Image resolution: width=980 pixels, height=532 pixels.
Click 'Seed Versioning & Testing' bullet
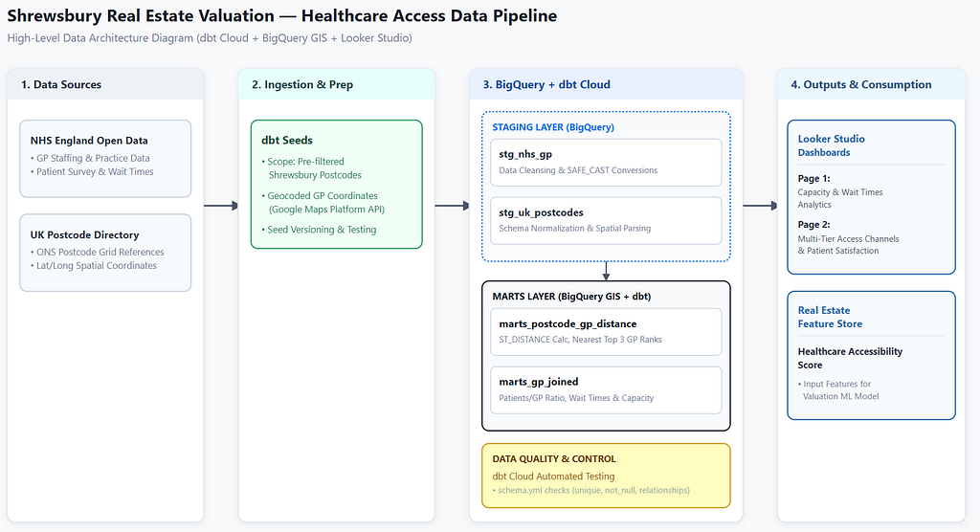[319, 230]
